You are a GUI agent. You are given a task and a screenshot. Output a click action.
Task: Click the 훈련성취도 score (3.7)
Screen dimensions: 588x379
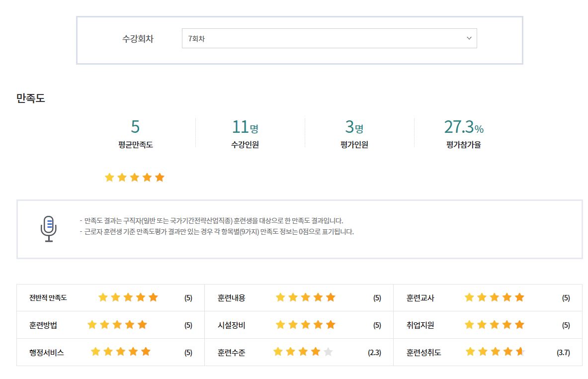pos(563,353)
